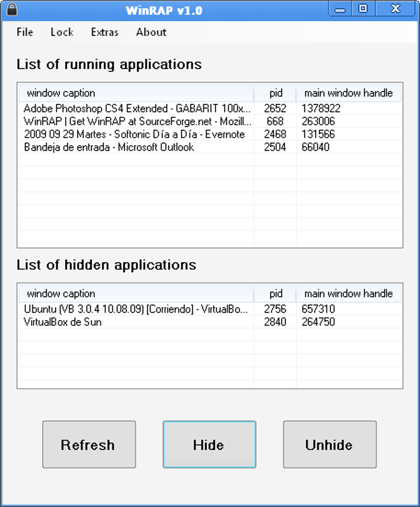The image size is (420, 507).
Task: Sort running applications by pid column header
Action: point(275,93)
